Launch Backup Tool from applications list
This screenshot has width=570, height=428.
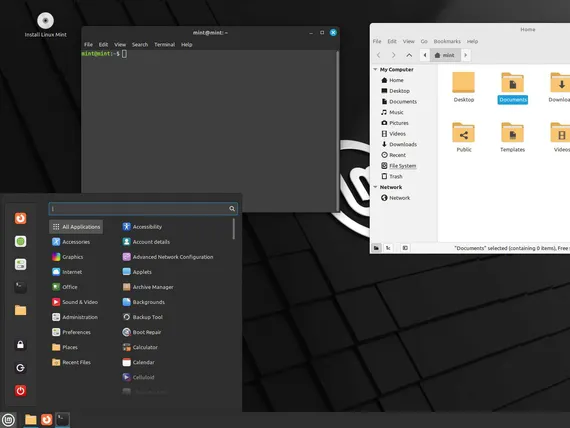coord(142,317)
